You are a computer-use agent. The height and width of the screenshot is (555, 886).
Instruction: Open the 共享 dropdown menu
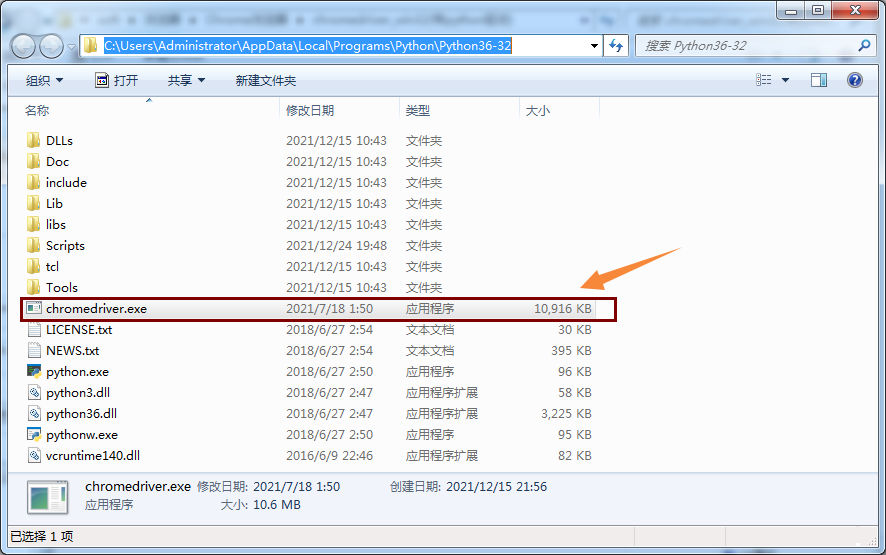click(x=186, y=80)
